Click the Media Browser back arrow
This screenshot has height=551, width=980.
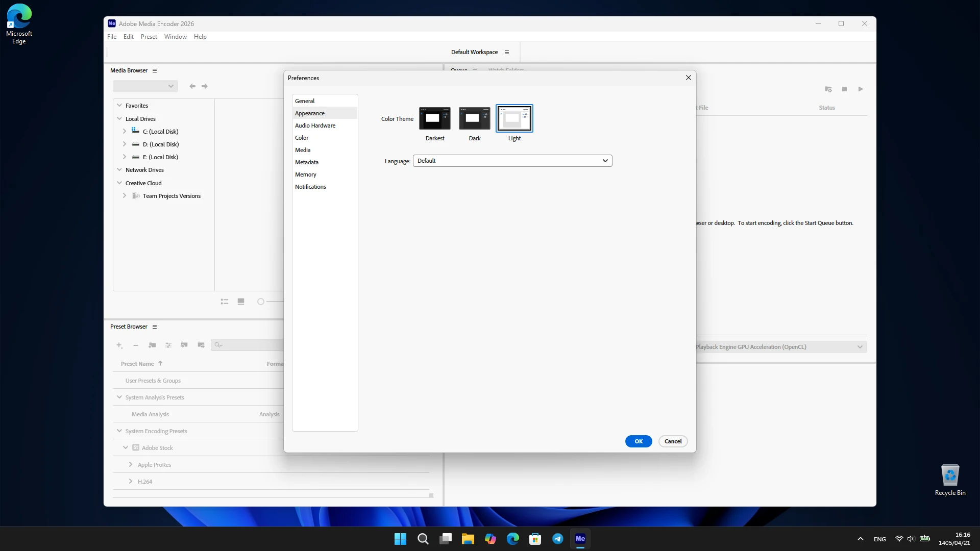pyautogui.click(x=192, y=86)
